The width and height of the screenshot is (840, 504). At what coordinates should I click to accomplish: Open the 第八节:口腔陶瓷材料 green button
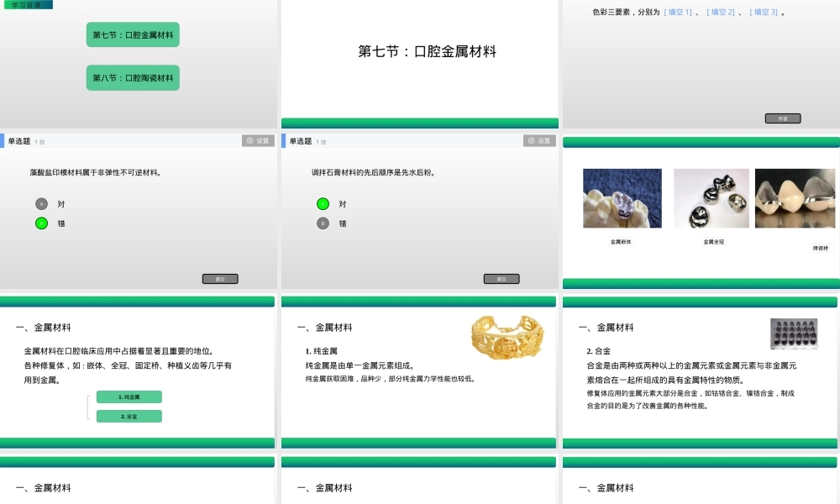click(133, 77)
